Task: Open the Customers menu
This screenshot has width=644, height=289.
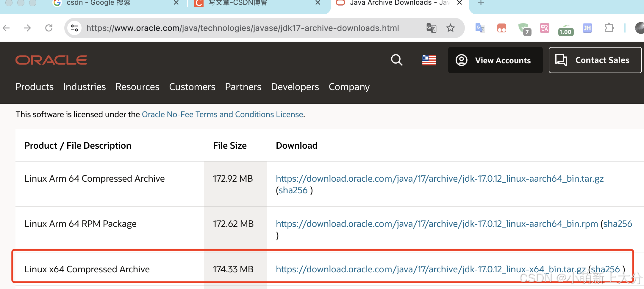Action: click(192, 87)
